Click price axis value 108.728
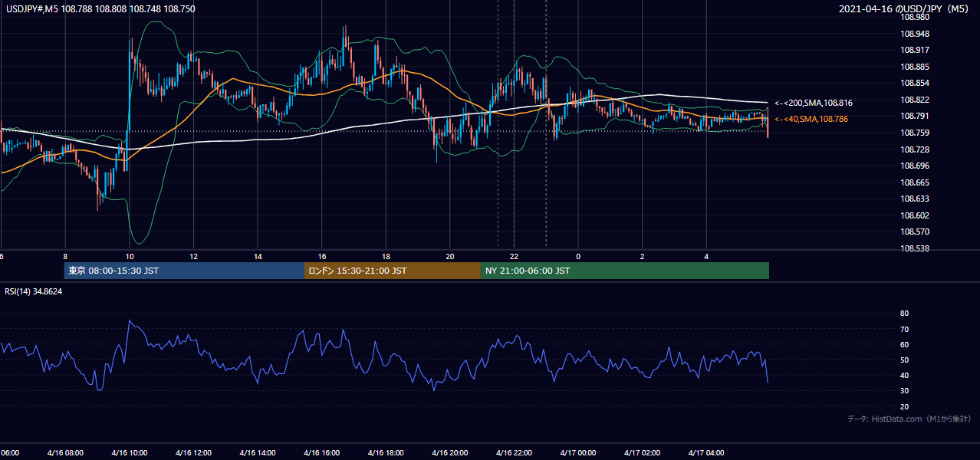 [914, 149]
